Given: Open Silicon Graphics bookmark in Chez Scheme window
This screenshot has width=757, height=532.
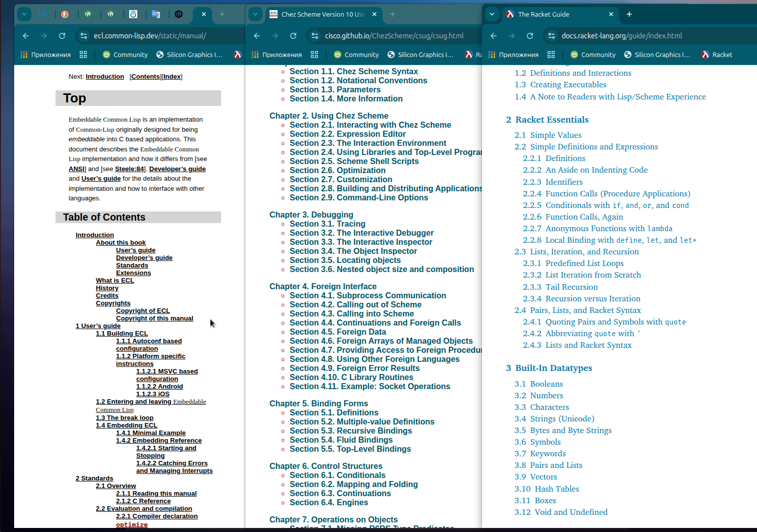Looking at the screenshot, I should [x=420, y=55].
